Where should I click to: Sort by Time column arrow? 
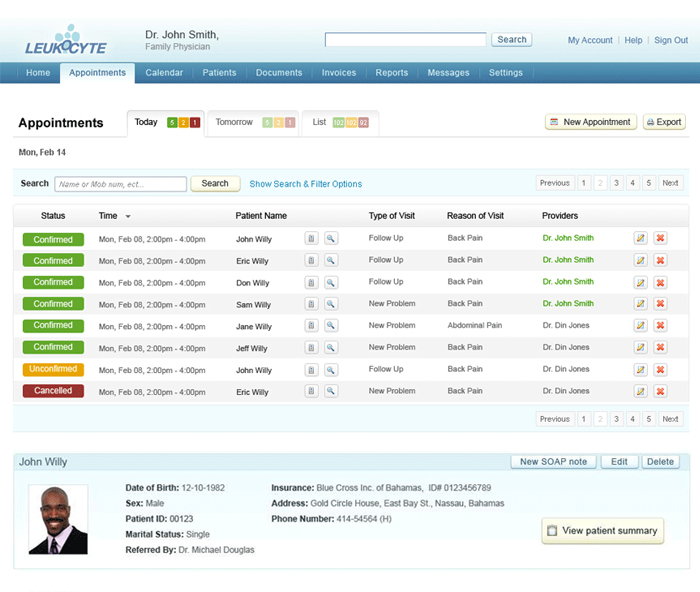[x=128, y=217]
